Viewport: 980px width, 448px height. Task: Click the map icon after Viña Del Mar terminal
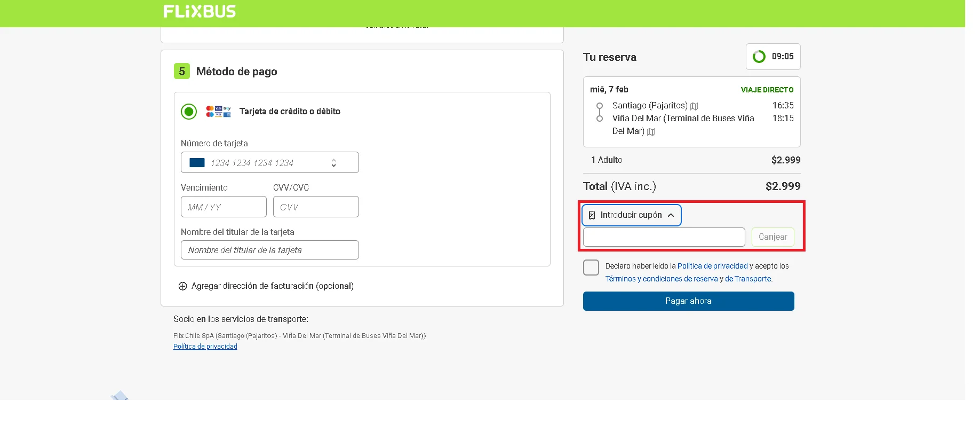651,132
